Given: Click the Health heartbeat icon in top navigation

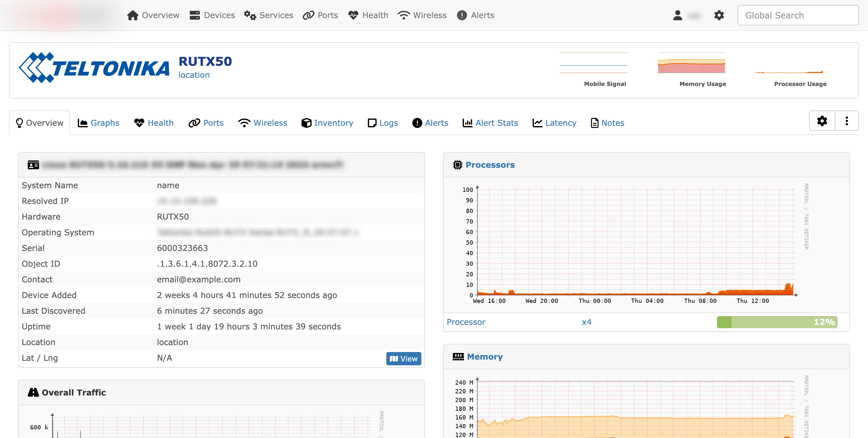Looking at the screenshot, I should pos(353,15).
